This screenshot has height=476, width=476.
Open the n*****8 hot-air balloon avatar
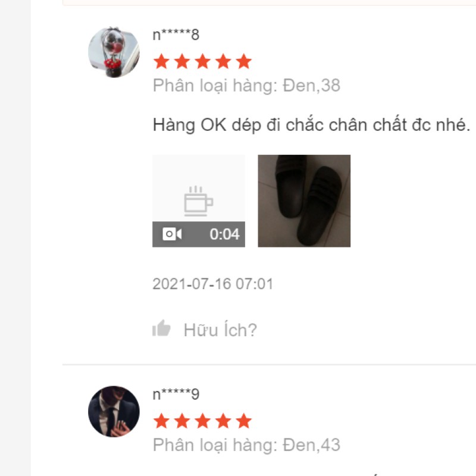[x=114, y=52]
